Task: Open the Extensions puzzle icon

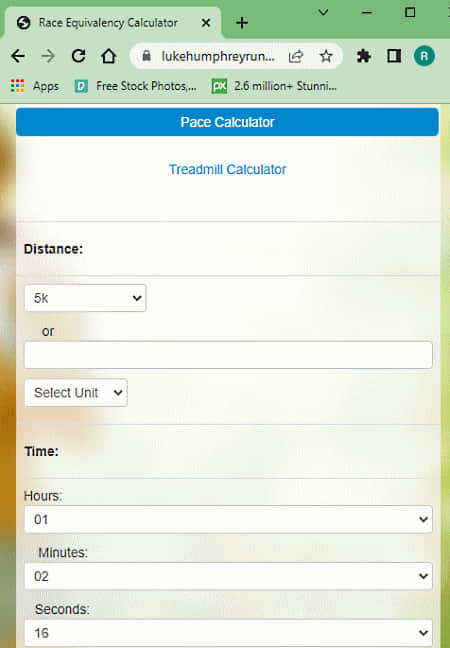Action: pos(364,56)
